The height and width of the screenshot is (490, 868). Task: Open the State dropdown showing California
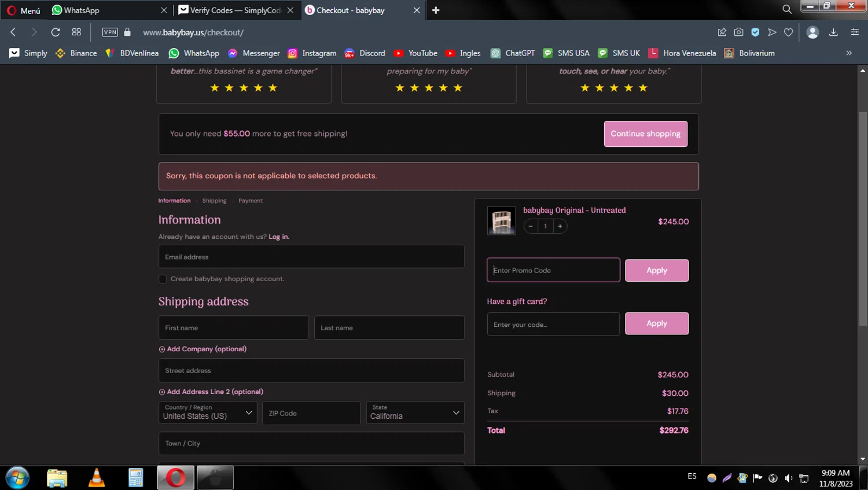[x=415, y=412]
